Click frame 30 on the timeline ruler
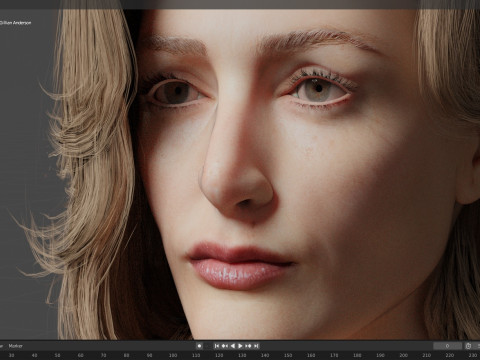This screenshot has width=480, height=360. (x=11, y=355)
